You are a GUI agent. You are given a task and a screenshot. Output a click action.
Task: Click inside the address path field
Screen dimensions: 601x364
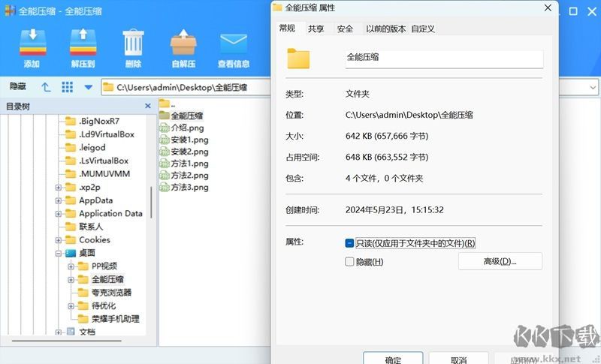186,87
